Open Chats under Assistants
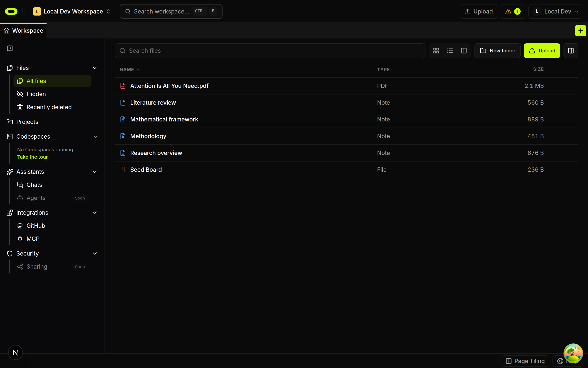This screenshot has height=368, width=588. click(52, 185)
